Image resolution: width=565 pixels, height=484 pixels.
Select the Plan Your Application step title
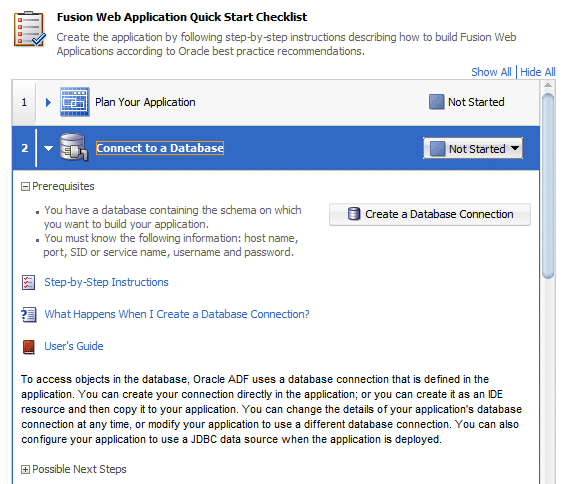click(145, 102)
